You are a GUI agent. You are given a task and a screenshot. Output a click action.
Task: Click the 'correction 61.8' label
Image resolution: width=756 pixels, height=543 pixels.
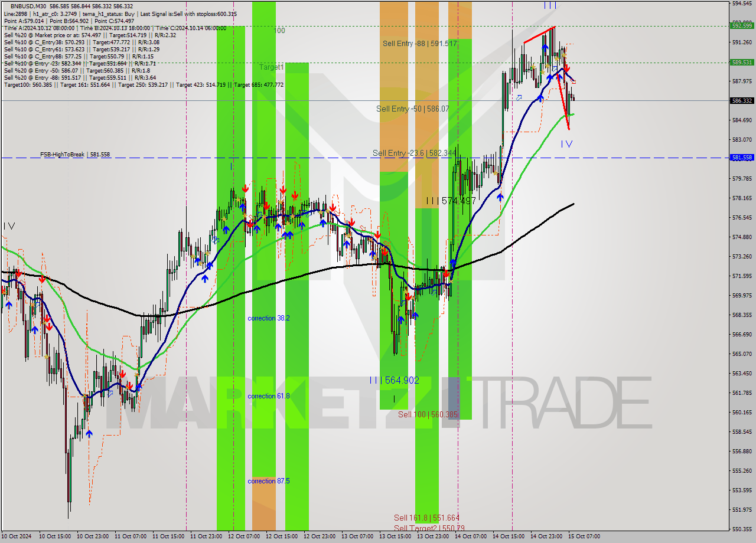click(x=269, y=396)
